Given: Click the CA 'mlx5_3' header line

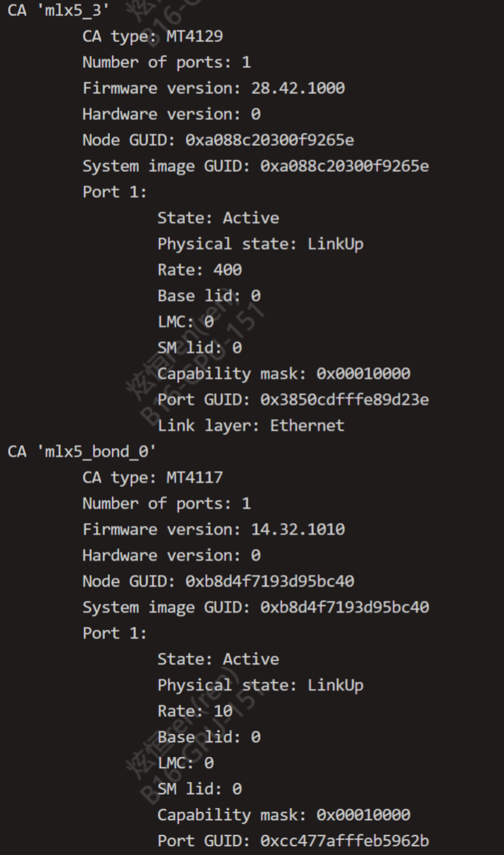Looking at the screenshot, I should pos(58,10).
